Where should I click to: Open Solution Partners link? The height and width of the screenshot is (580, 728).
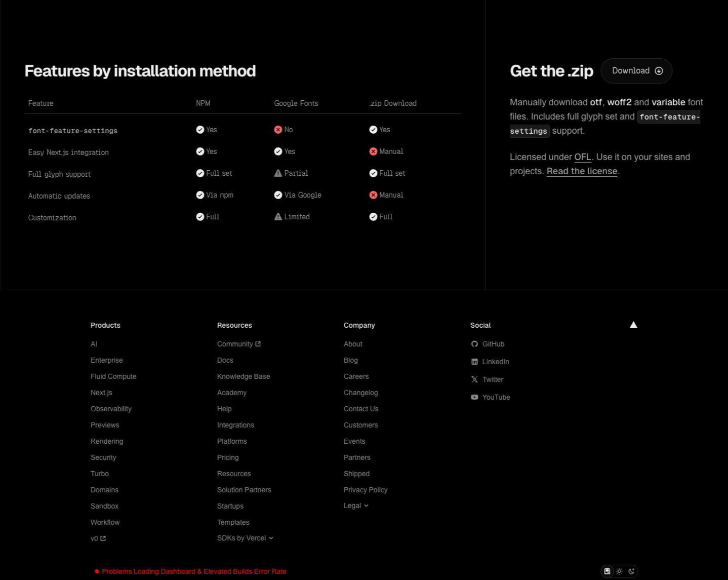coord(244,490)
